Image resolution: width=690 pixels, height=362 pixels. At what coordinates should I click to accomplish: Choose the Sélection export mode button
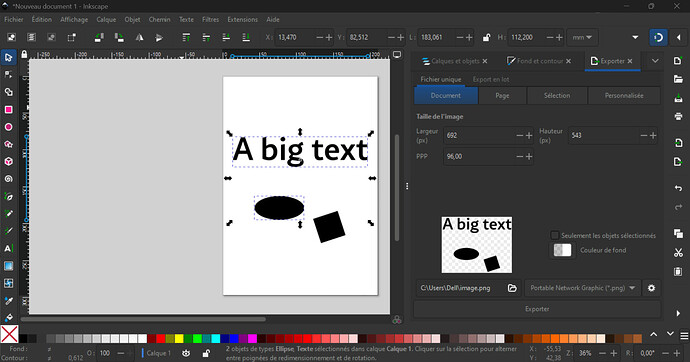557,95
